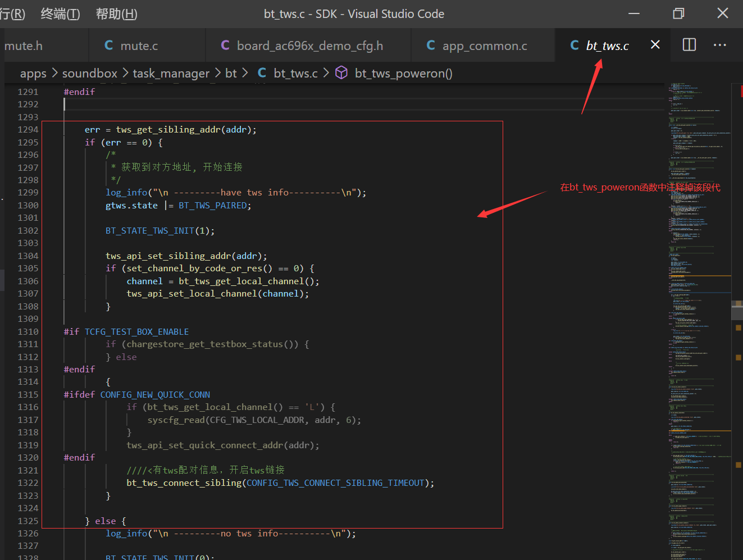Click set_channel_by_code_or_res function name
The width and height of the screenshot is (743, 560).
click(194, 268)
